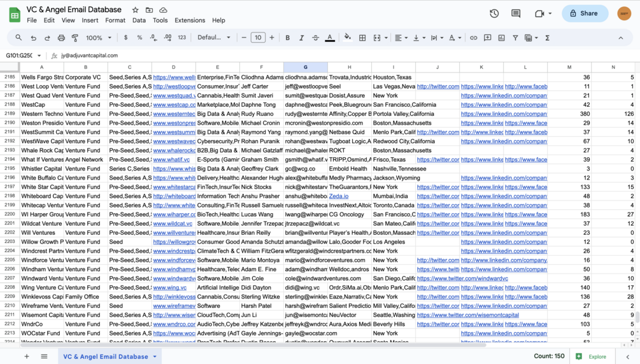Open the Format menu
This screenshot has width=640, height=364.
[115, 20]
